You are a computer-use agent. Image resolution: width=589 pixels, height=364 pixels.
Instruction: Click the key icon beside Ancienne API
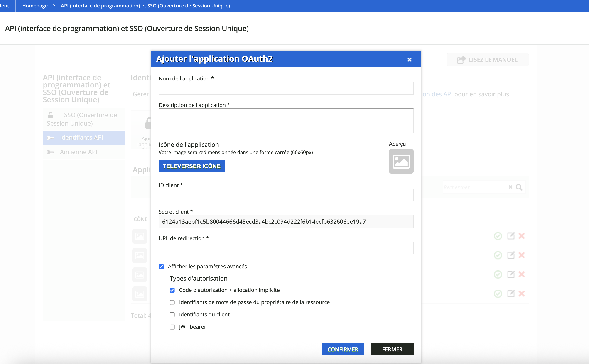pos(50,152)
